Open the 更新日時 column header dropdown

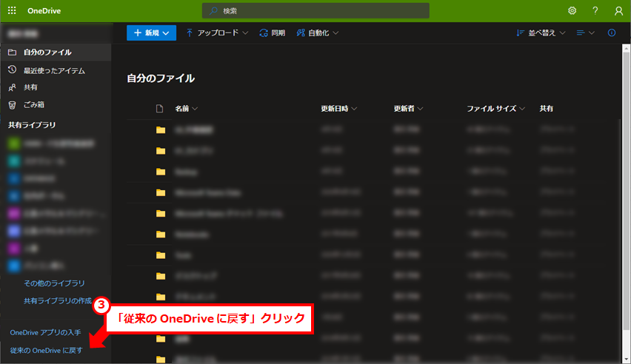click(x=339, y=109)
